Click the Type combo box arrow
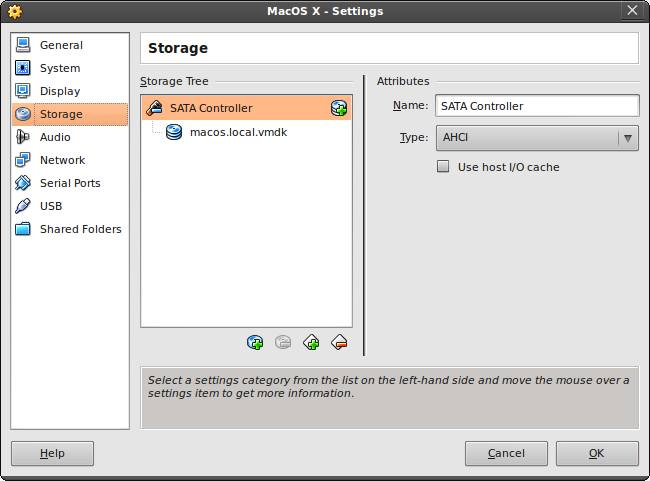The image size is (650, 481). click(x=628, y=138)
